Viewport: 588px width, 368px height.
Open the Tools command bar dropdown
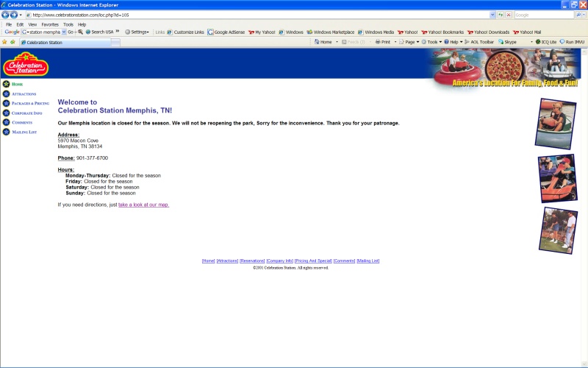[x=431, y=42]
